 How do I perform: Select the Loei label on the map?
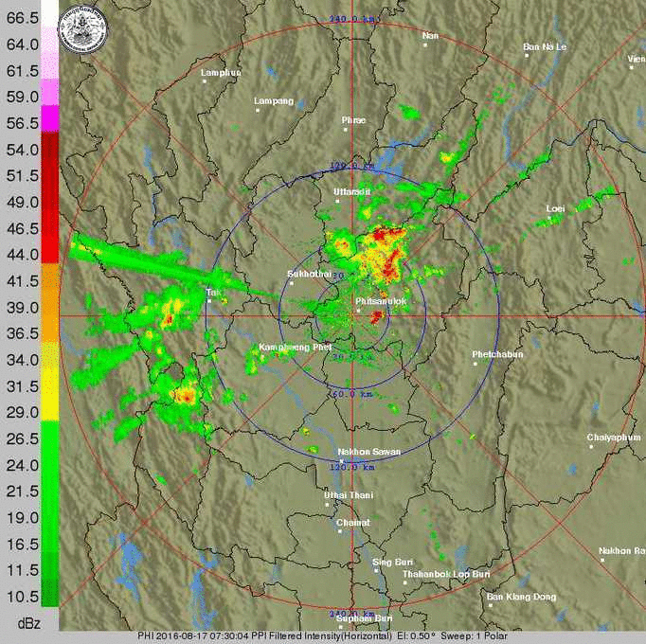point(555,207)
